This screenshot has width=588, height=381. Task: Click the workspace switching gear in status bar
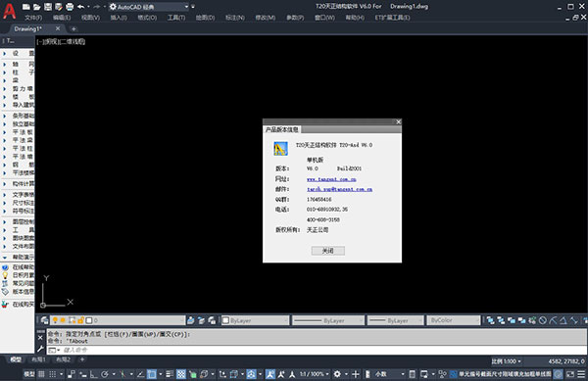[337, 374]
